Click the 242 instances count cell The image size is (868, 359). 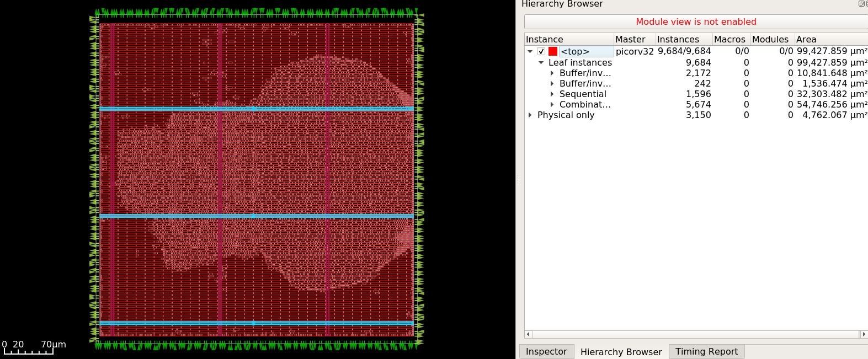pyautogui.click(x=702, y=83)
